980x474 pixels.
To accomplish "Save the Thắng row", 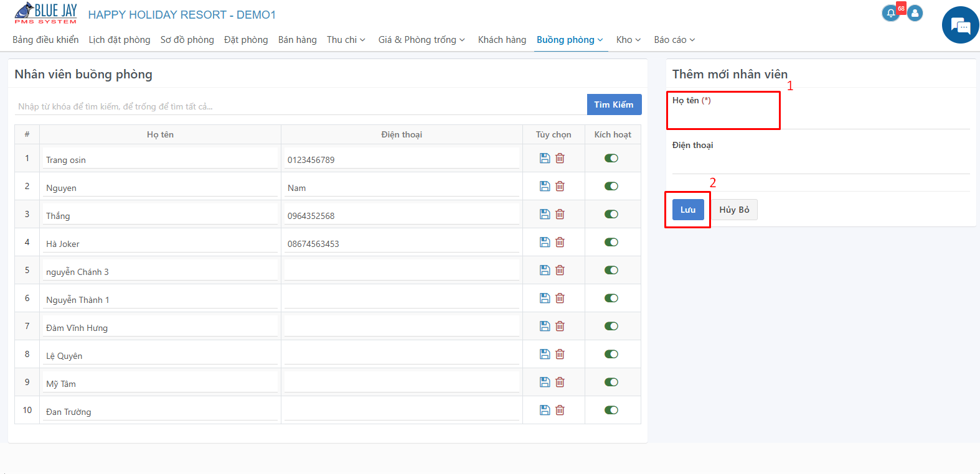I will 545,214.
